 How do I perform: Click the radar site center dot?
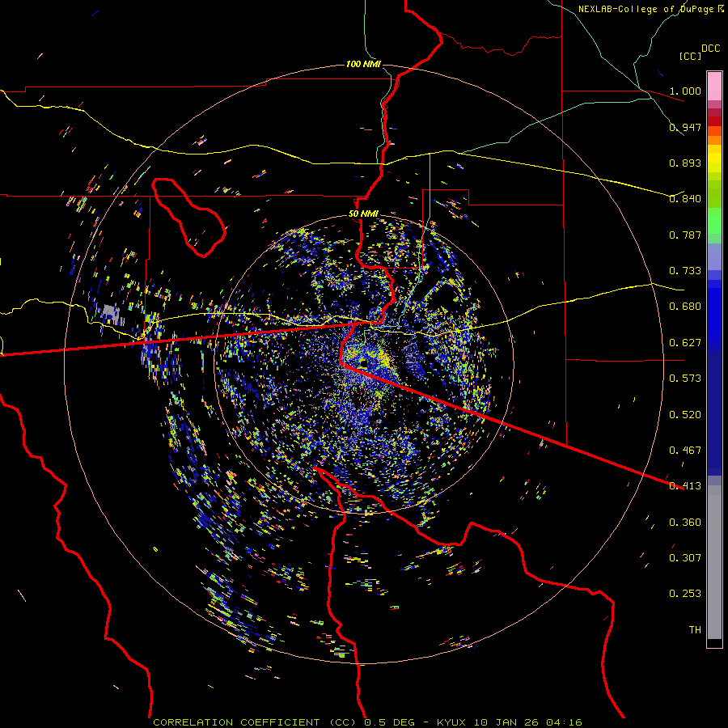click(x=362, y=362)
